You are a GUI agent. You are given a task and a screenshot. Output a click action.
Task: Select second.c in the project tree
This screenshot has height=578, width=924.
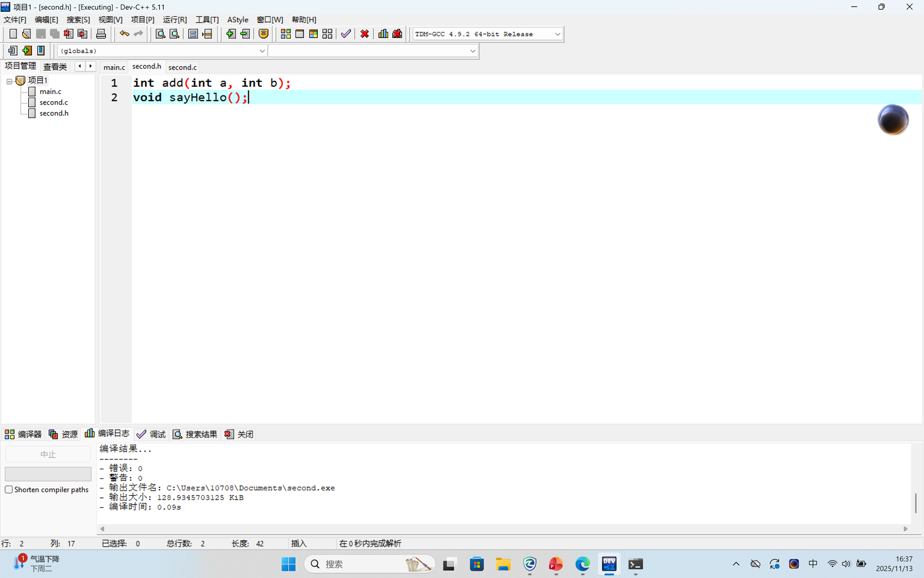click(54, 102)
